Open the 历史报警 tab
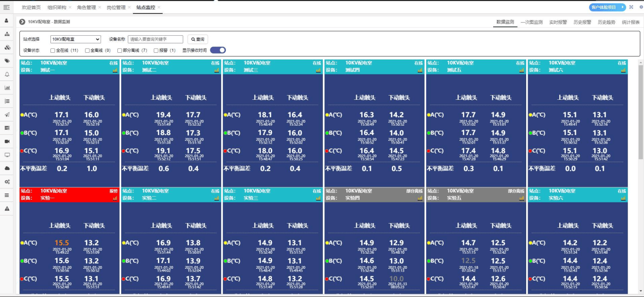 click(x=582, y=22)
